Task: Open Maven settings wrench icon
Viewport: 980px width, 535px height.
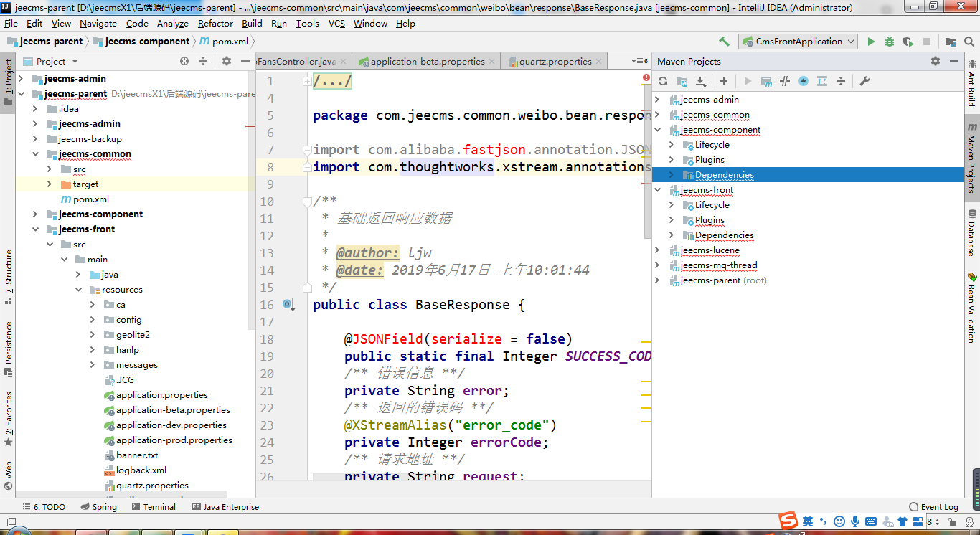Action: tap(864, 81)
